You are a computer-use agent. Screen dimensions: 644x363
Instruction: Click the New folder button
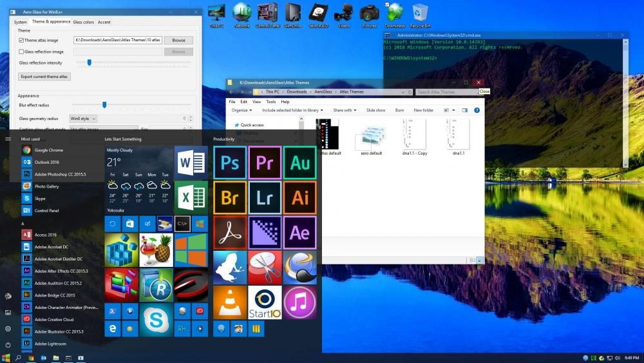pyautogui.click(x=423, y=110)
